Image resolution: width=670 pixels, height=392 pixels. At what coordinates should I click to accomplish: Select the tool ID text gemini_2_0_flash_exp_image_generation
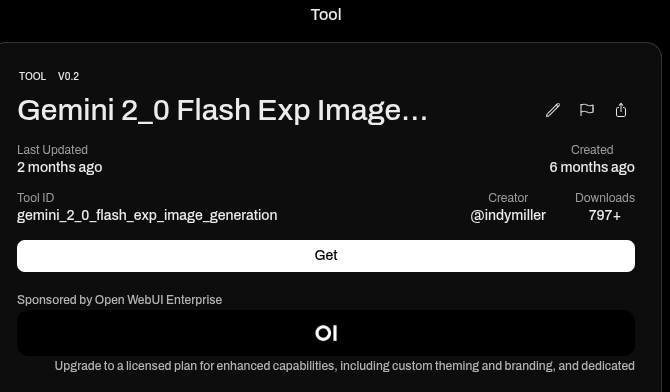click(x=147, y=215)
